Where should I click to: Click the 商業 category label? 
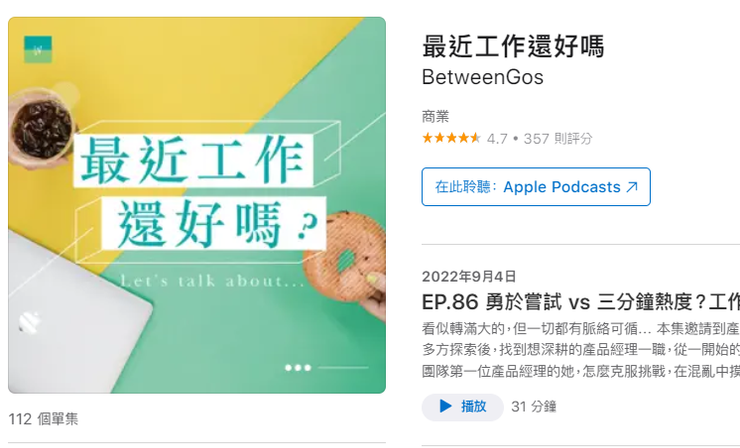tap(435, 116)
